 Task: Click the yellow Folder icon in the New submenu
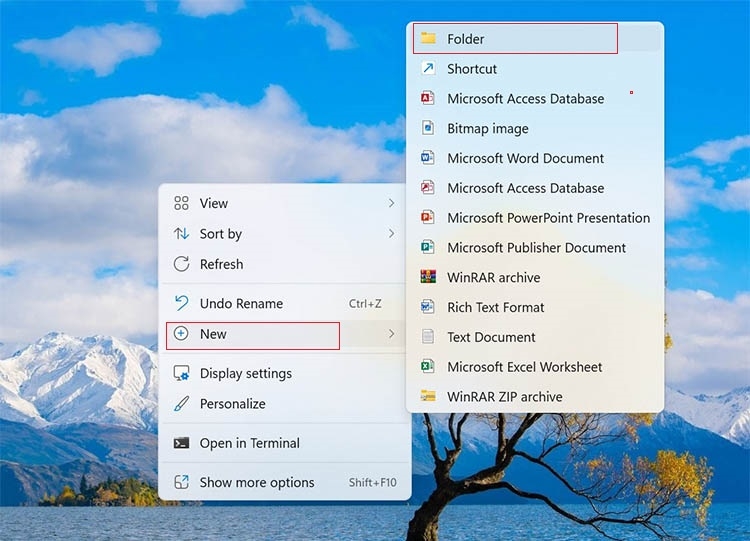(428, 38)
